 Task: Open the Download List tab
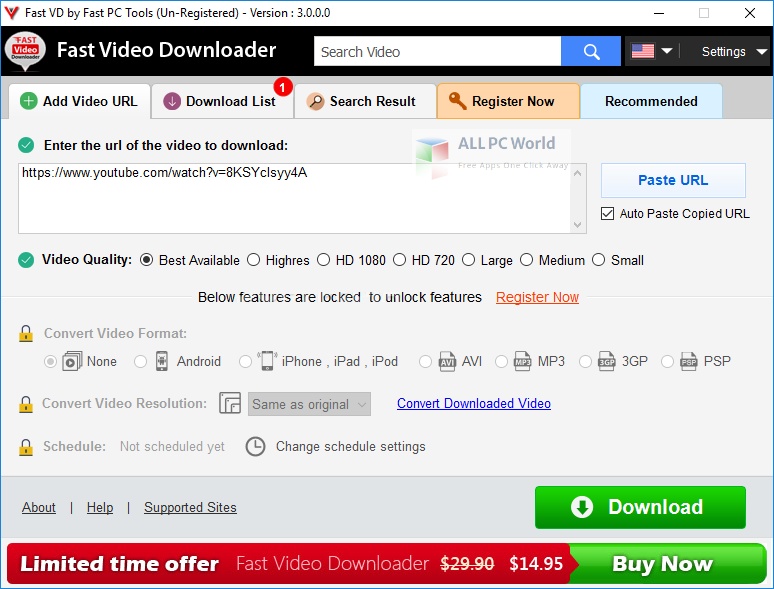click(222, 101)
